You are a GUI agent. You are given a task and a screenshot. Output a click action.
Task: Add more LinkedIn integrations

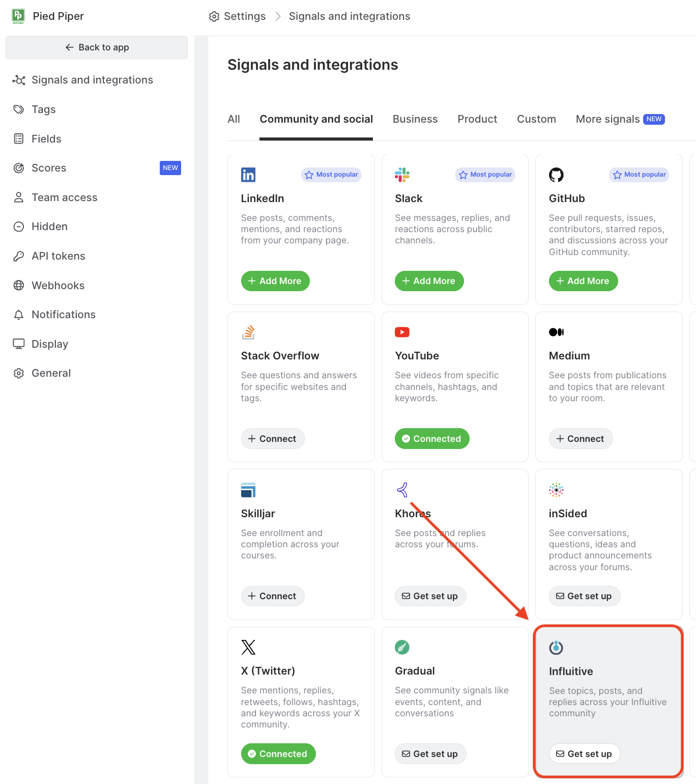coord(275,281)
